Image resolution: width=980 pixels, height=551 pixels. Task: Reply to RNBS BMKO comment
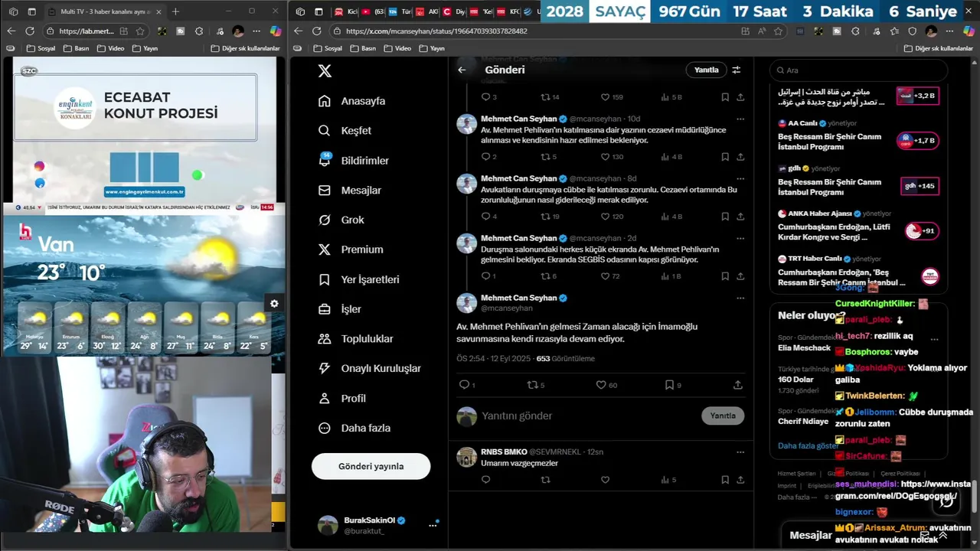pos(485,480)
